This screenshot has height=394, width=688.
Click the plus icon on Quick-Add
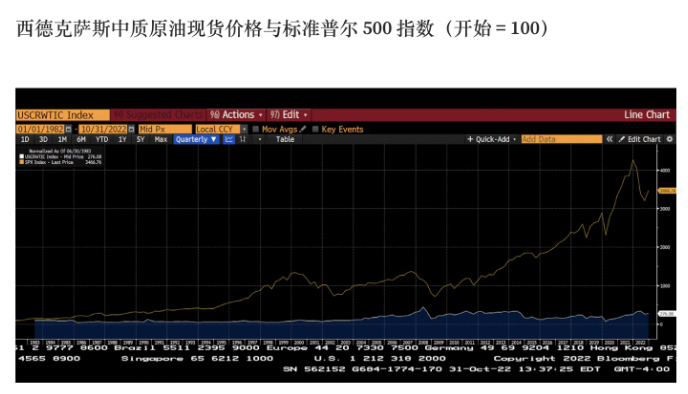[470, 139]
